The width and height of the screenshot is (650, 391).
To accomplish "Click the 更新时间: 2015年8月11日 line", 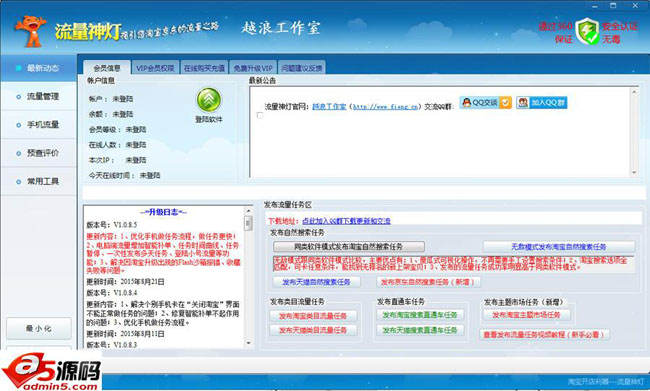I will [125, 334].
